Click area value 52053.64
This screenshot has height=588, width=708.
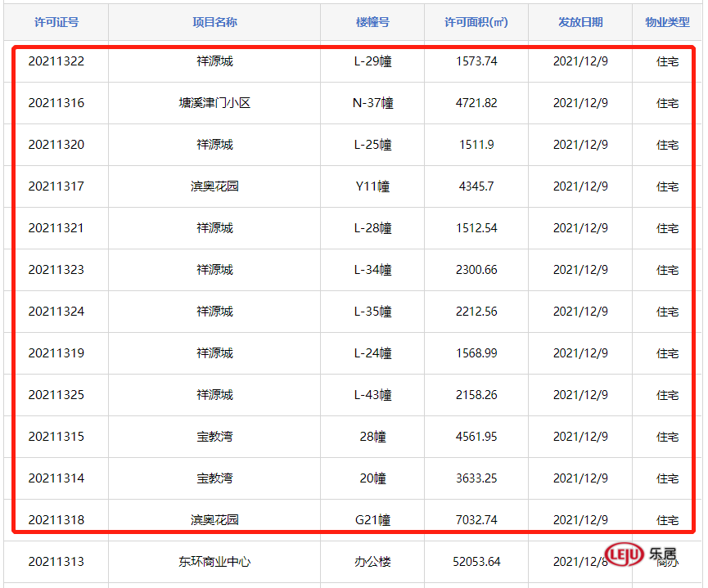(476, 562)
